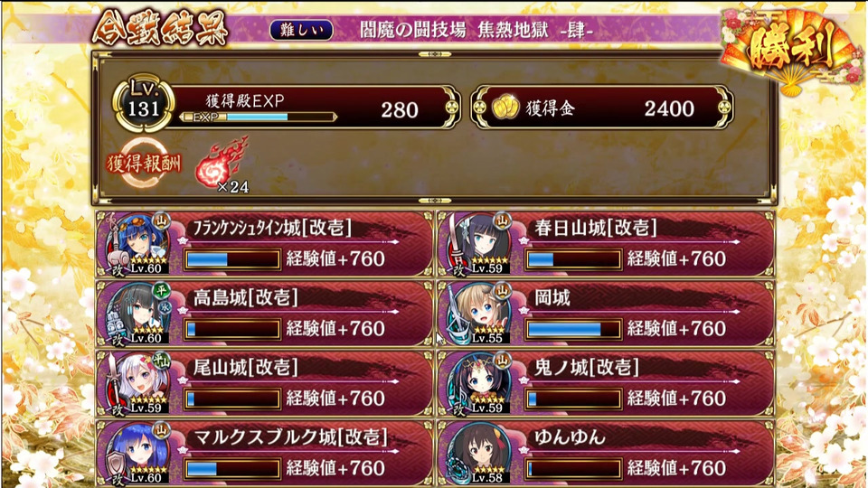Screen dimensions: 868x488
Task: Click the 山 terrain badge on フランケンシュタイン城
Action: click(161, 221)
